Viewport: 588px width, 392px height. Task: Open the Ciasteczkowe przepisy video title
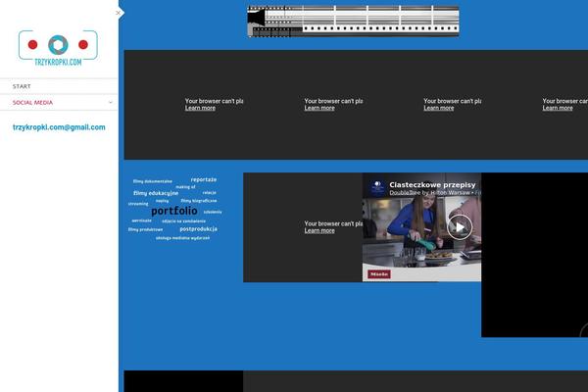pos(432,184)
